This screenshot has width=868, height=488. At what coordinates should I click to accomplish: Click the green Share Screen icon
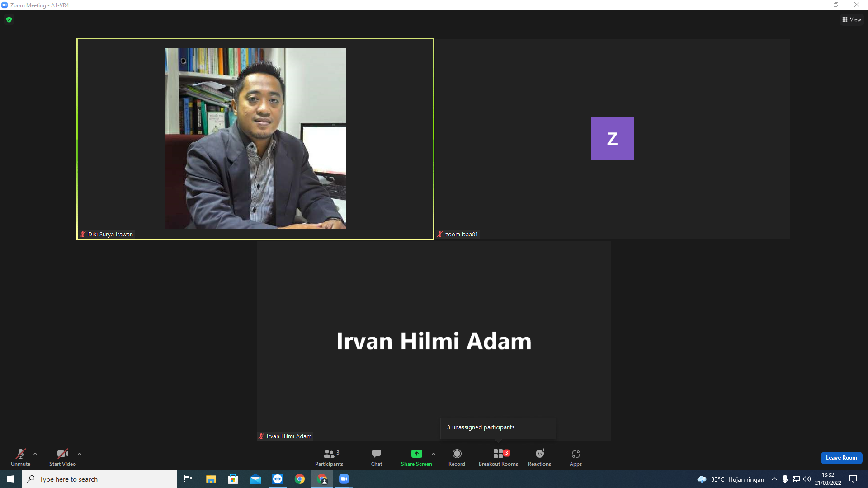click(x=416, y=454)
